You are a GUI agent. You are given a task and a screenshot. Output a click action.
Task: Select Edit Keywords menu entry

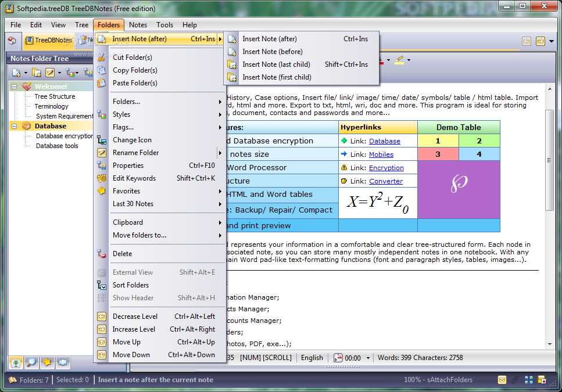[x=159, y=178]
